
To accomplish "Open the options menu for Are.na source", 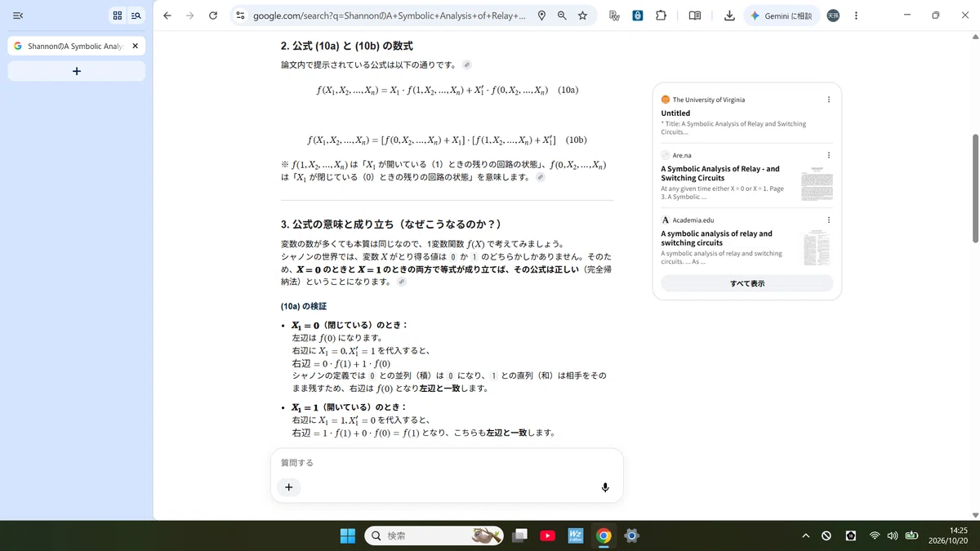I will tap(828, 155).
